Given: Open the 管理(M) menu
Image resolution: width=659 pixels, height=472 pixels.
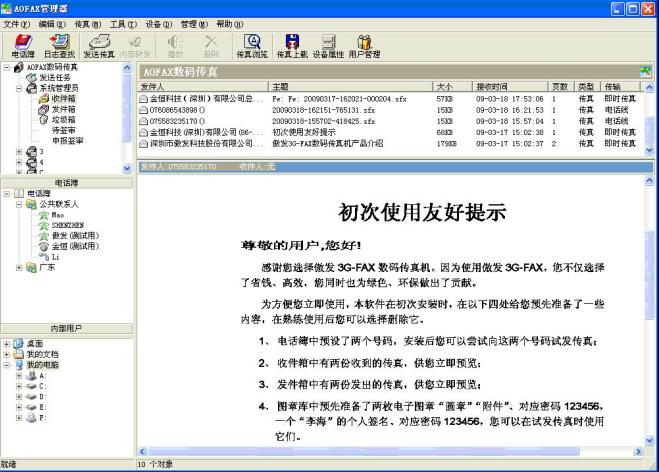Looking at the screenshot, I should coord(194,24).
